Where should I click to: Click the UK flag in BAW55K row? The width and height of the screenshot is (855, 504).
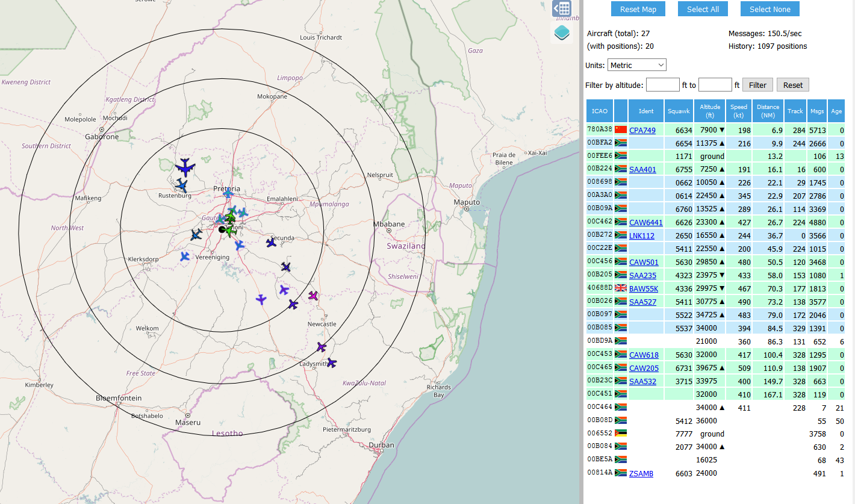pyautogui.click(x=621, y=288)
